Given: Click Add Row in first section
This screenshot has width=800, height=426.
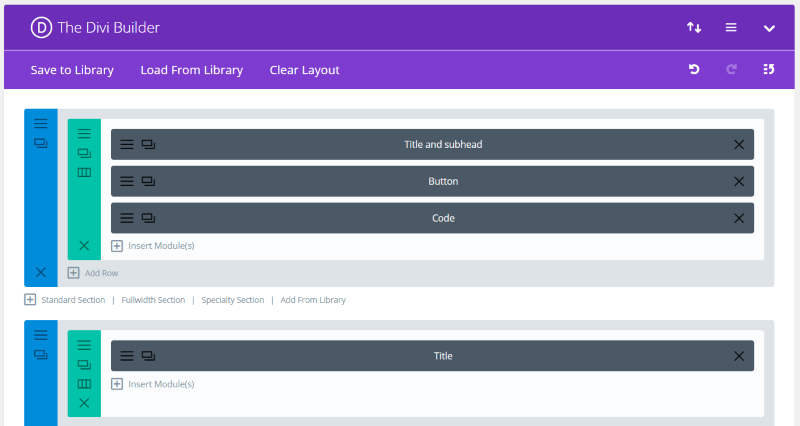Looking at the screenshot, I should tap(93, 273).
